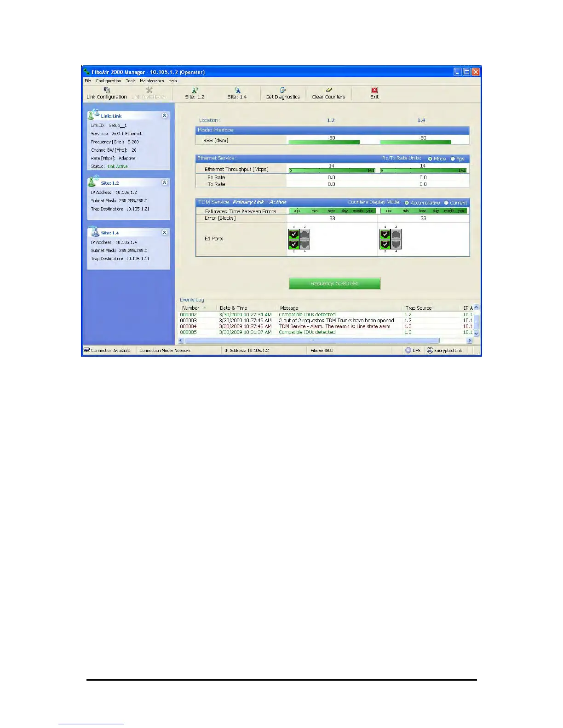Viewport: 563px width, 728px height.
Task: Sort events by Number column header
Action: pyautogui.click(x=197, y=308)
